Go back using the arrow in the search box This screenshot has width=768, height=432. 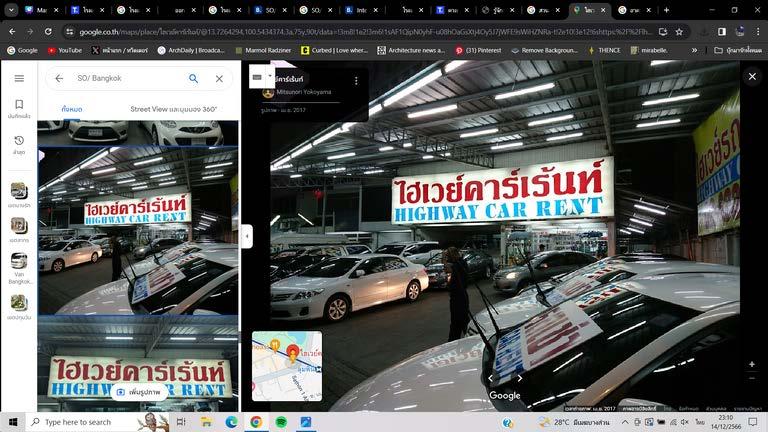click(59, 78)
